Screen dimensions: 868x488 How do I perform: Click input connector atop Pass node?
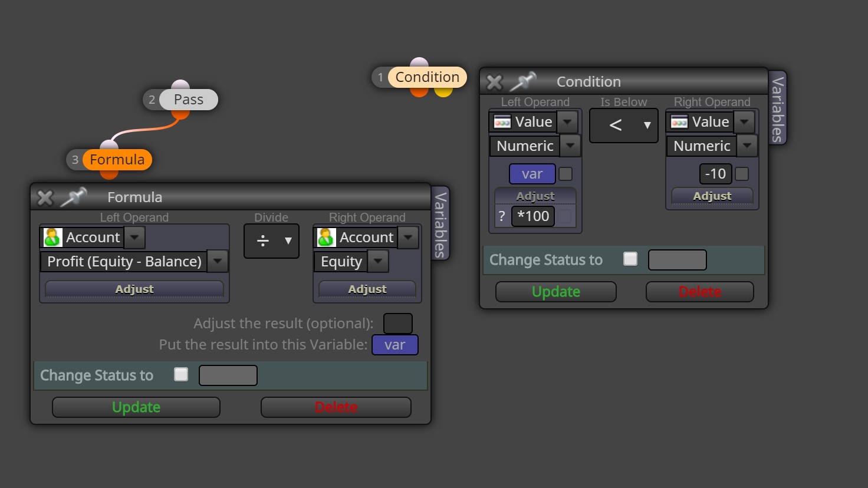(180, 85)
